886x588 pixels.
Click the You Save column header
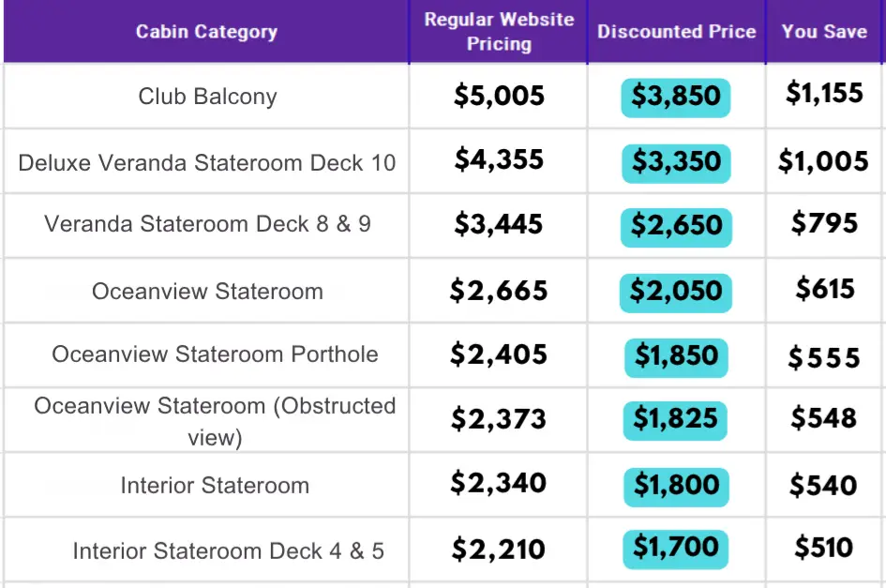click(x=824, y=32)
